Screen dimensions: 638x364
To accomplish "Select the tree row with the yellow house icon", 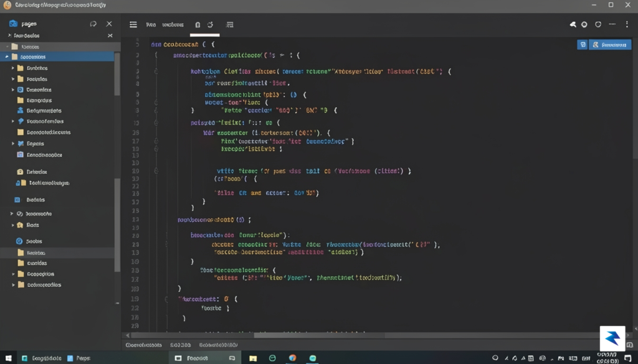I will [57, 225].
